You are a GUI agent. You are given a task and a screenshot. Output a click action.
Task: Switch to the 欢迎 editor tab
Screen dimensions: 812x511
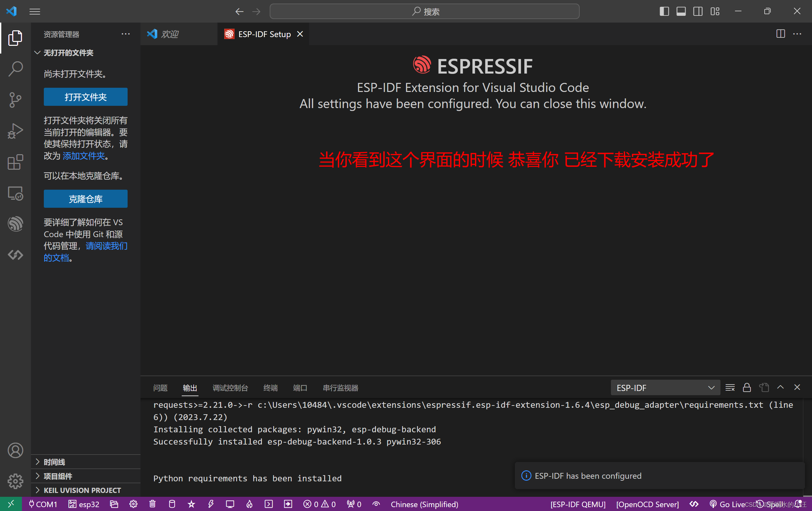pyautogui.click(x=170, y=34)
